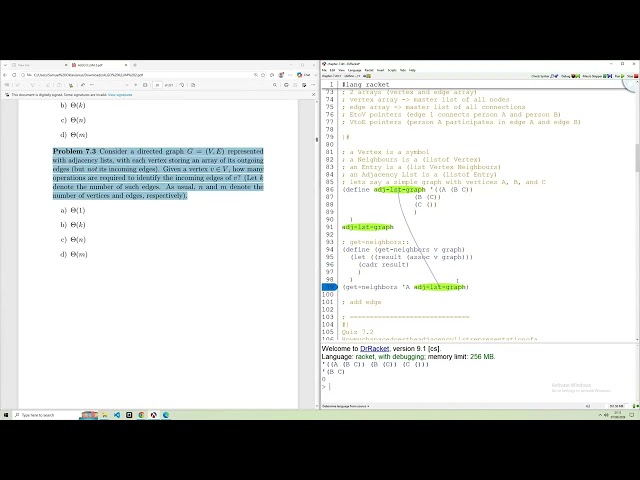The width and height of the screenshot is (640, 480).
Task: Click the browser address bar
Action: (139, 75)
